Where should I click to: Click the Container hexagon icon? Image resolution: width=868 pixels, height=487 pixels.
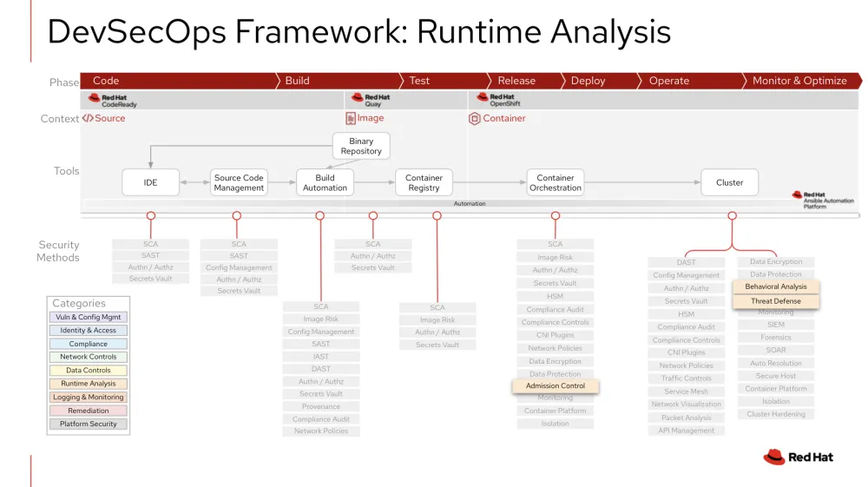[x=474, y=118]
